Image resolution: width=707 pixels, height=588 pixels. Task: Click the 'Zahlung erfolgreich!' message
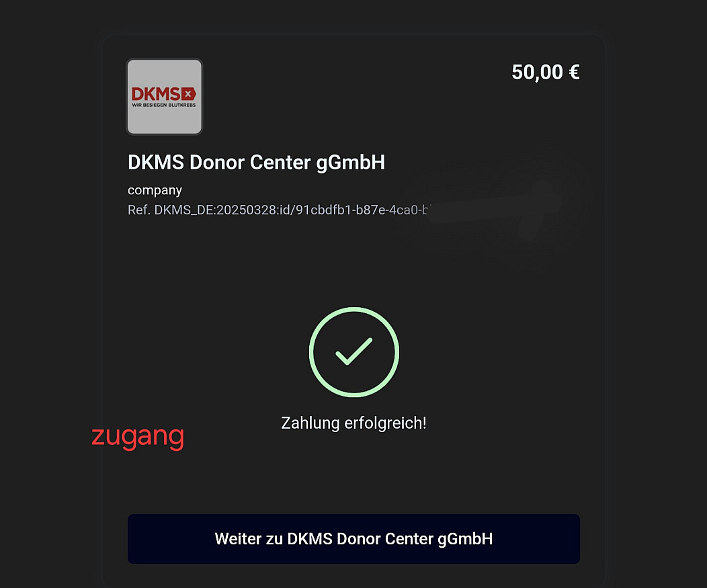click(x=354, y=423)
